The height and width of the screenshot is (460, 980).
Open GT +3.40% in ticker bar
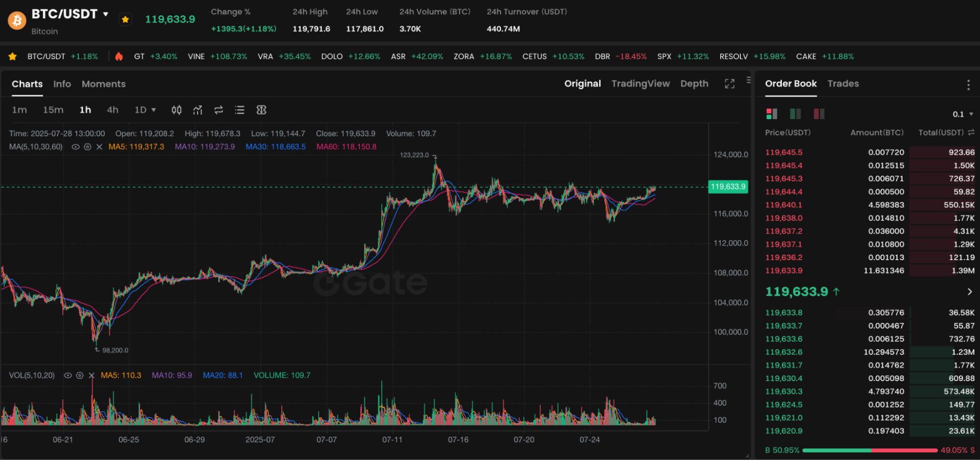pyautogui.click(x=155, y=57)
